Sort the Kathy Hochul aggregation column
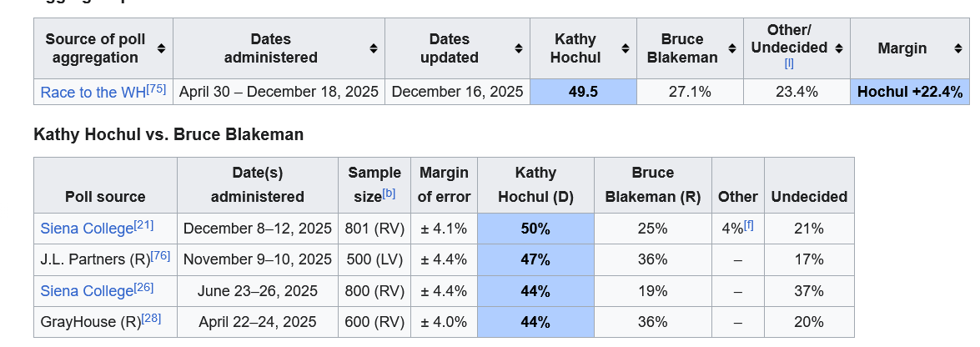The width and height of the screenshot is (980, 347). (625, 48)
